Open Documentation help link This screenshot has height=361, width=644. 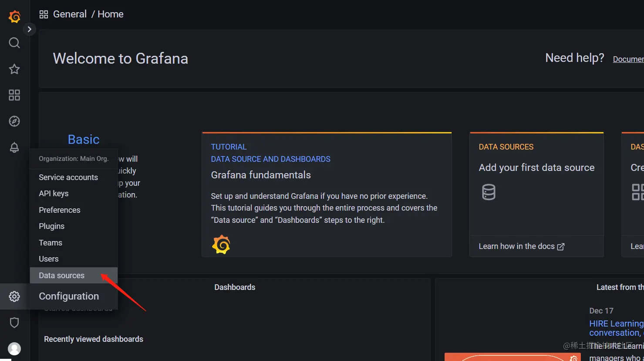pos(628,59)
